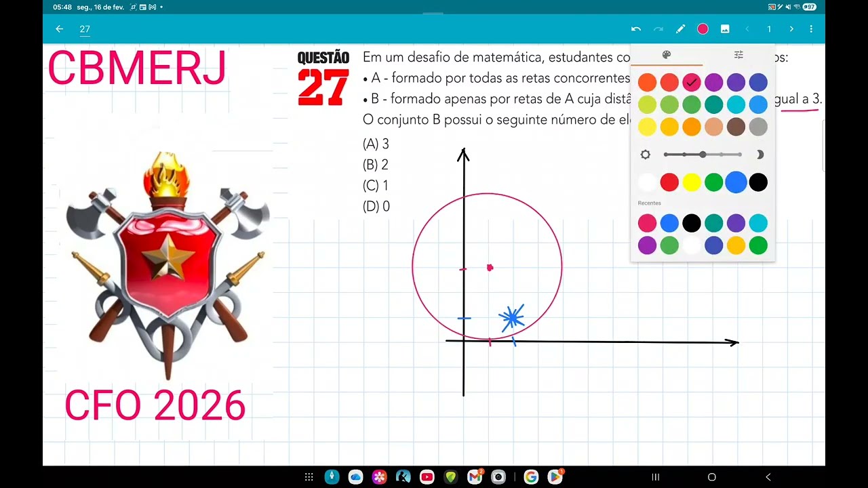Go back via navigation bar chevron

point(768,477)
